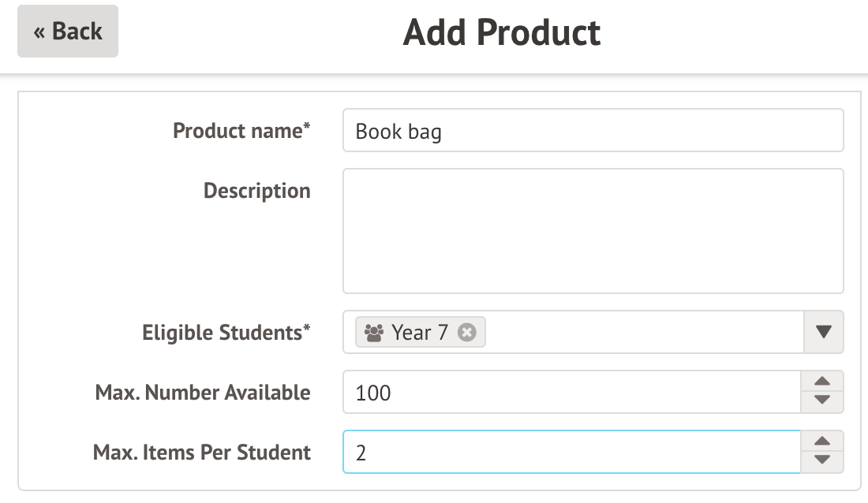Remove the Year 7 tag
Image resolution: width=868 pixels, height=503 pixels.
point(467,333)
